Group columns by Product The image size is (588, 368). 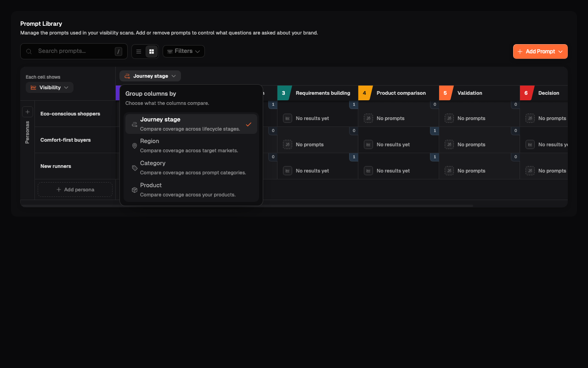(x=191, y=190)
